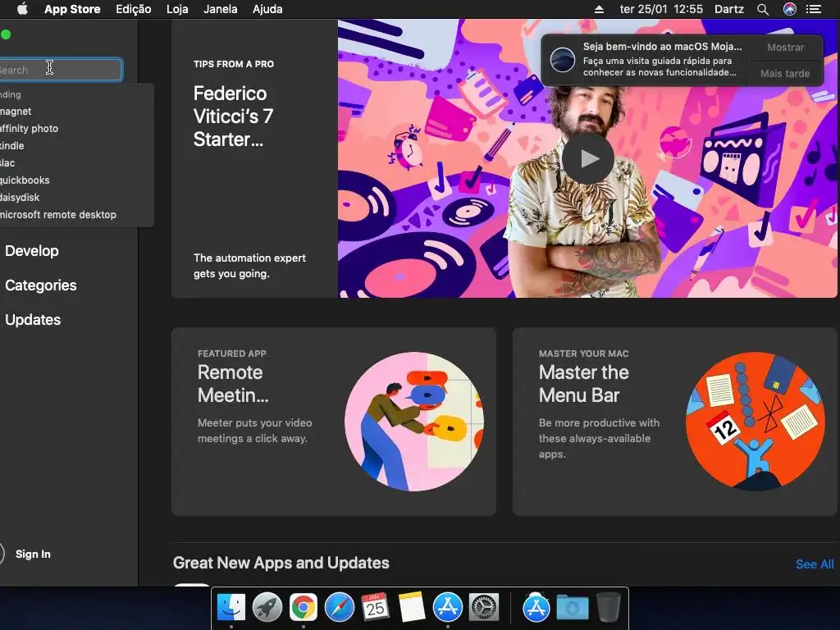Screen dimensions: 840x630
Task: Open Spotlight search magnifier in menu bar
Action: tap(763, 9)
